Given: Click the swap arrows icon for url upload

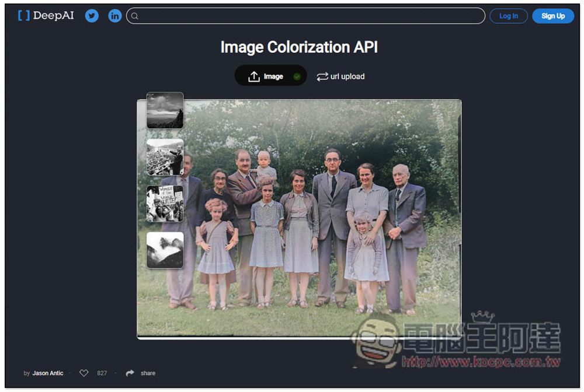Looking at the screenshot, I should (322, 76).
